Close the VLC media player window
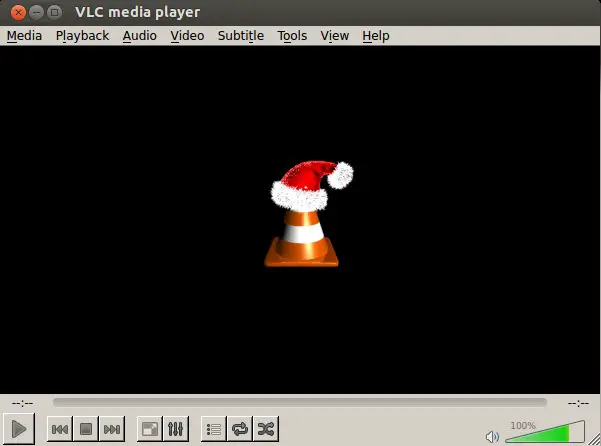The width and height of the screenshot is (601, 446). coord(18,13)
